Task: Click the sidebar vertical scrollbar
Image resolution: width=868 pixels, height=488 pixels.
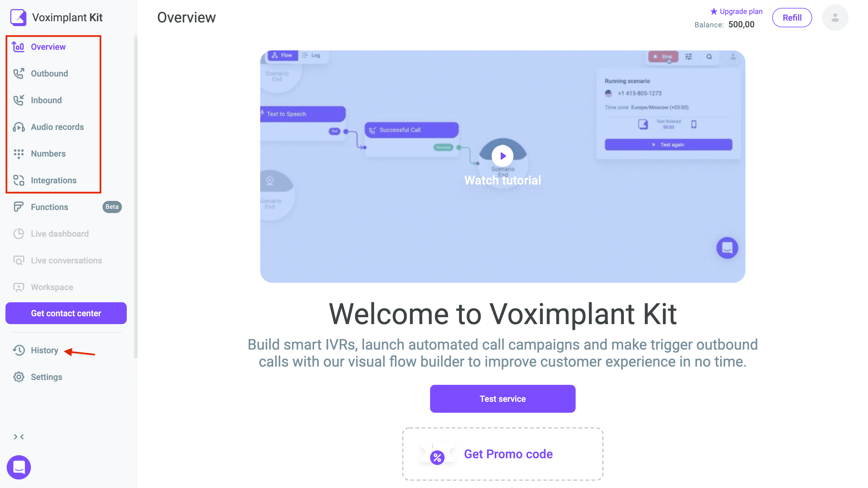Action: coord(136,196)
